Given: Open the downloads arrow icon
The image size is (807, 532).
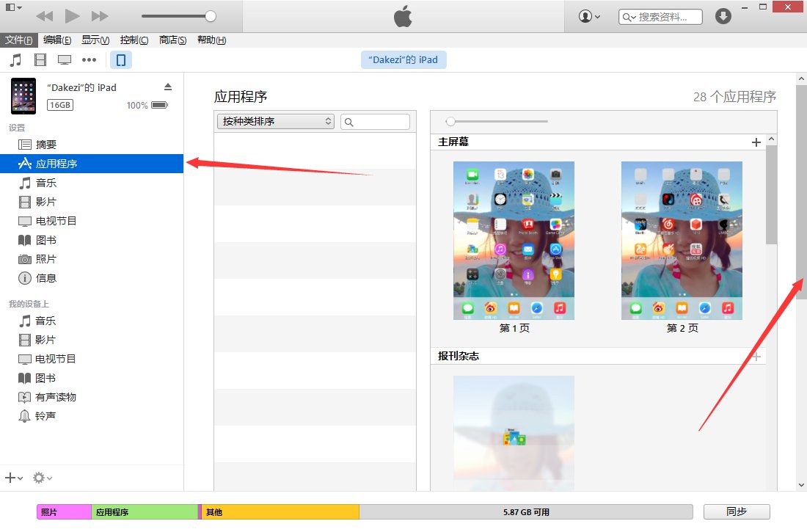Looking at the screenshot, I should click(723, 16).
